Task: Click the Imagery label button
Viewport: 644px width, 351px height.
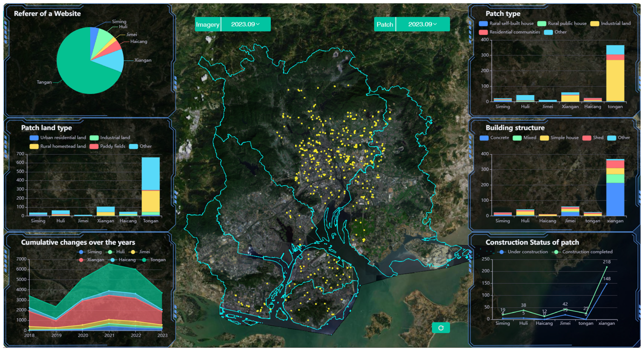Action: pyautogui.click(x=207, y=25)
